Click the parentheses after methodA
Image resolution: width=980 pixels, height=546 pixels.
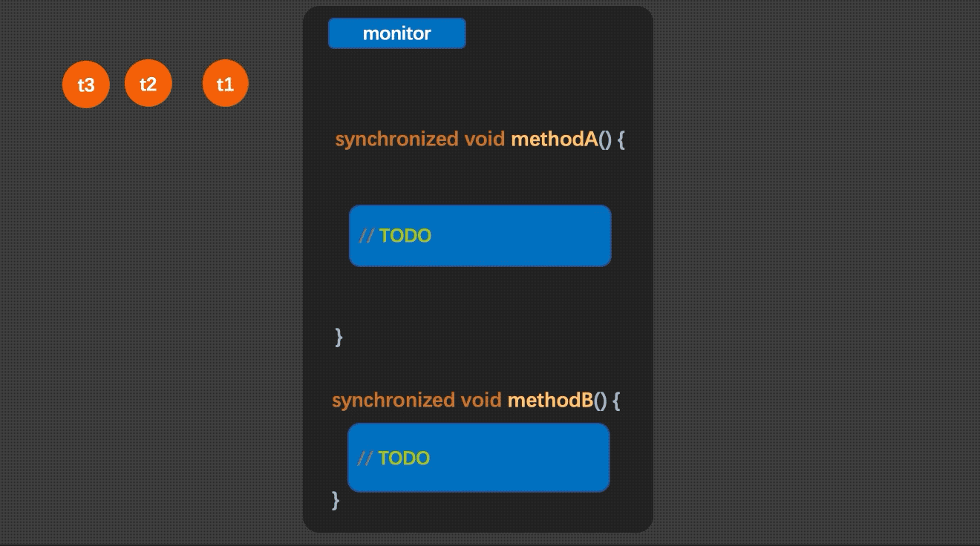605,139
